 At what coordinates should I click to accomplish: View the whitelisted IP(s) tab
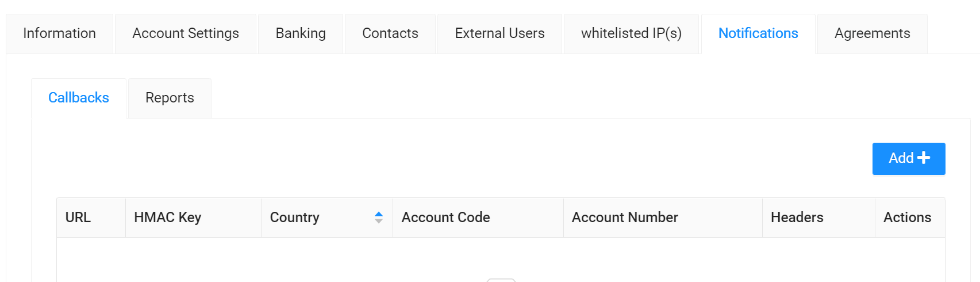click(x=632, y=33)
